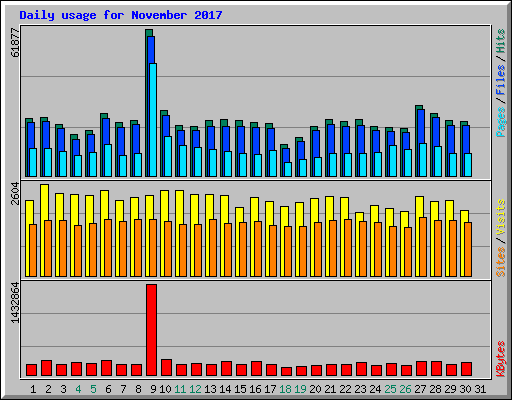Click green day 5 label
Screen dimensions: 512x400
click(93, 389)
